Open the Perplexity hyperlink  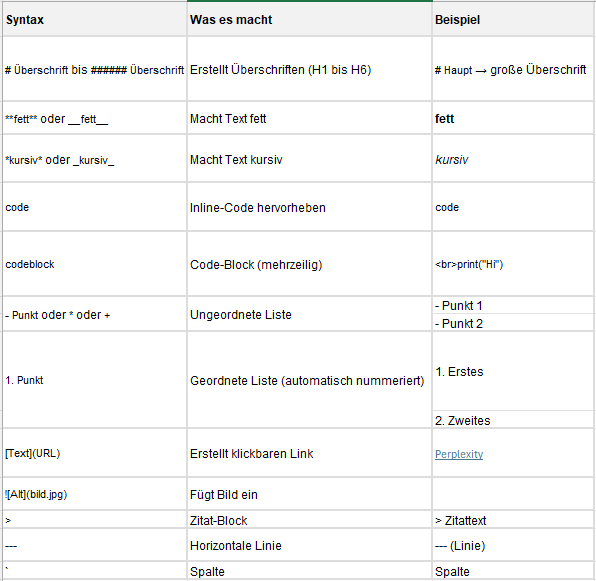pyautogui.click(x=459, y=454)
